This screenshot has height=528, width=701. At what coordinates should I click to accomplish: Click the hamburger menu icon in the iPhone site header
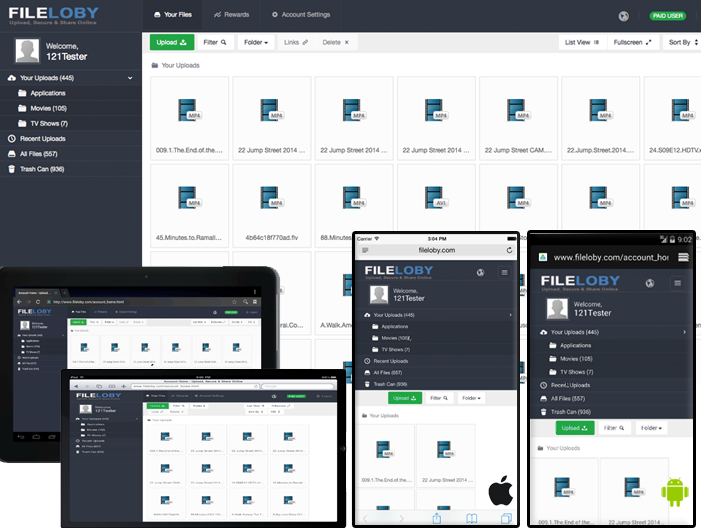[504, 272]
